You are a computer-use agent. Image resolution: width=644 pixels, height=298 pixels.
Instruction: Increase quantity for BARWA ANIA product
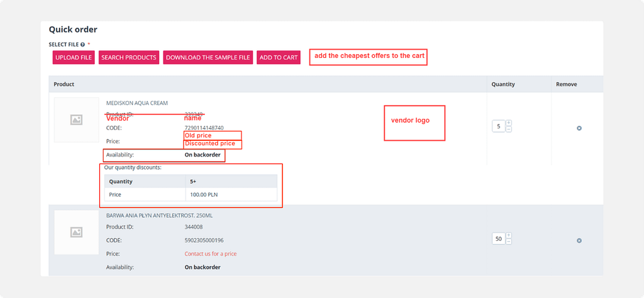pyautogui.click(x=509, y=236)
